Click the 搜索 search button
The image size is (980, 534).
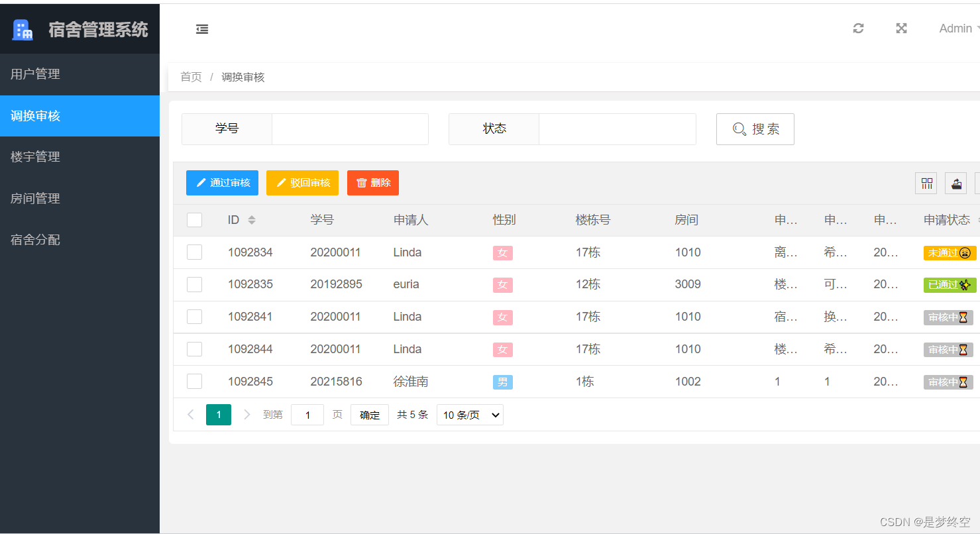click(755, 129)
